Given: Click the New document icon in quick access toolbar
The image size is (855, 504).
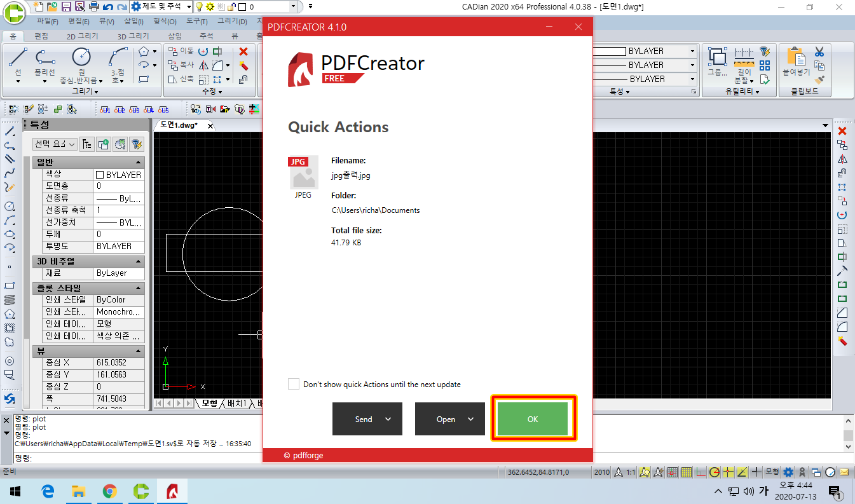Looking at the screenshot, I should 38,7.
